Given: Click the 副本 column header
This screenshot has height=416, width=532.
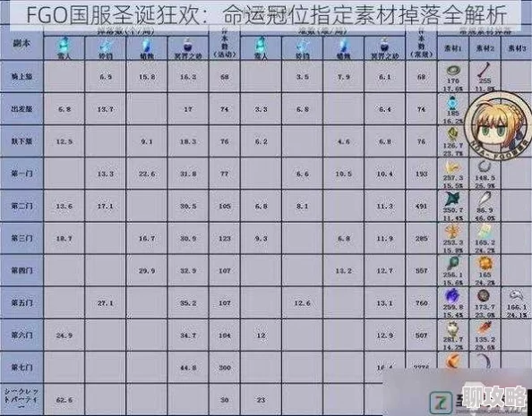Looking at the screenshot, I should pyautogui.click(x=21, y=43).
